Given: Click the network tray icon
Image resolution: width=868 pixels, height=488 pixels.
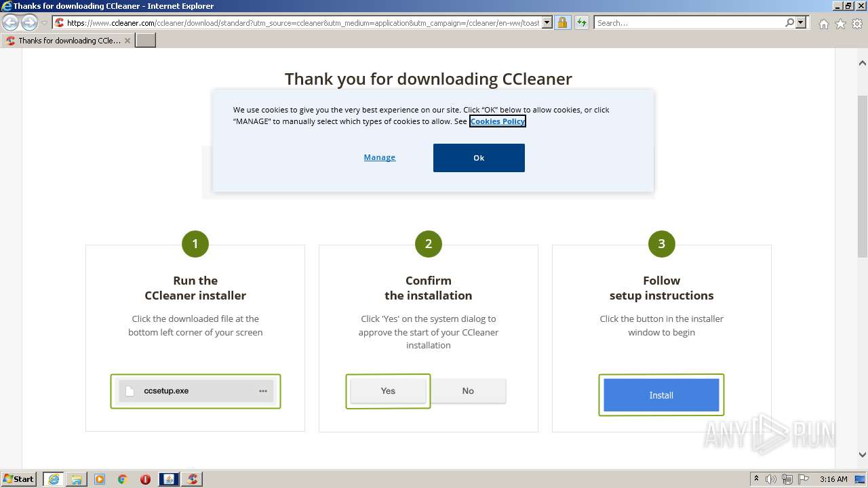Looking at the screenshot, I should 787,479.
